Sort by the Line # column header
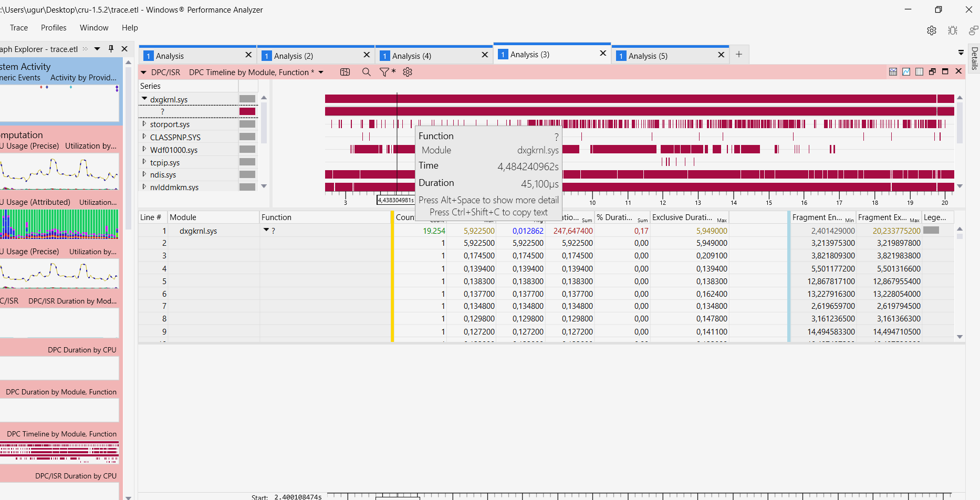980x500 pixels. (x=152, y=217)
